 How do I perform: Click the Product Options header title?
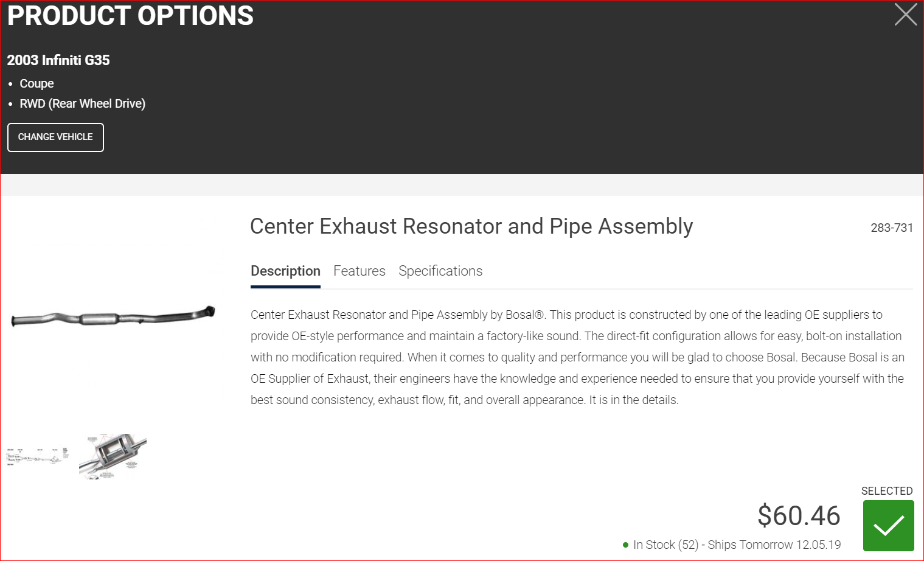[x=130, y=16]
